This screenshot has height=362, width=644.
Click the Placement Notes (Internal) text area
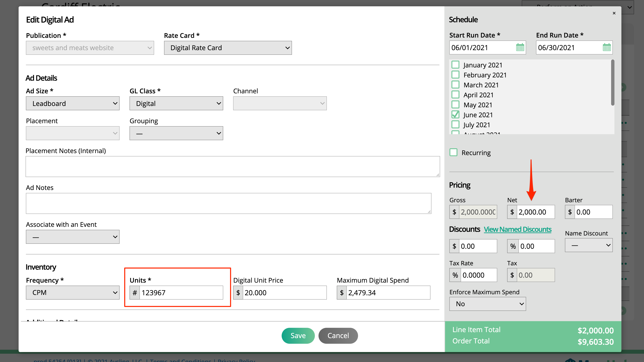tap(233, 167)
